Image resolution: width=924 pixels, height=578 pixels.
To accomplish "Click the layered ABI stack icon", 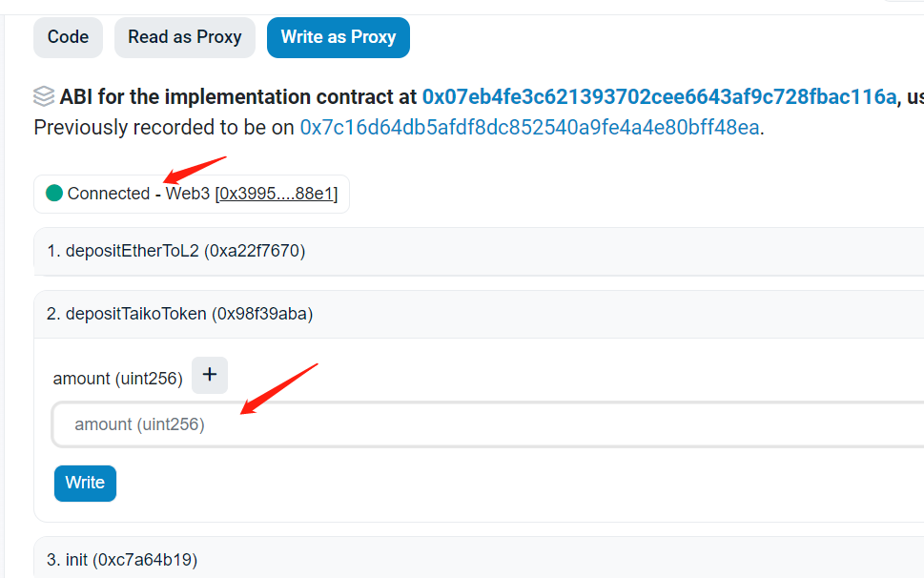I will [44, 96].
